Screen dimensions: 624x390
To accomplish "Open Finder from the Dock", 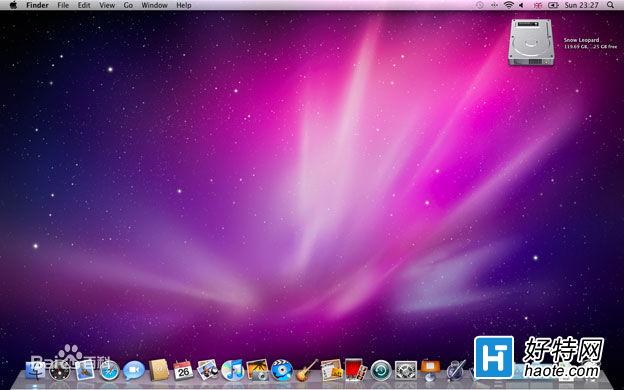I will (x=35, y=370).
